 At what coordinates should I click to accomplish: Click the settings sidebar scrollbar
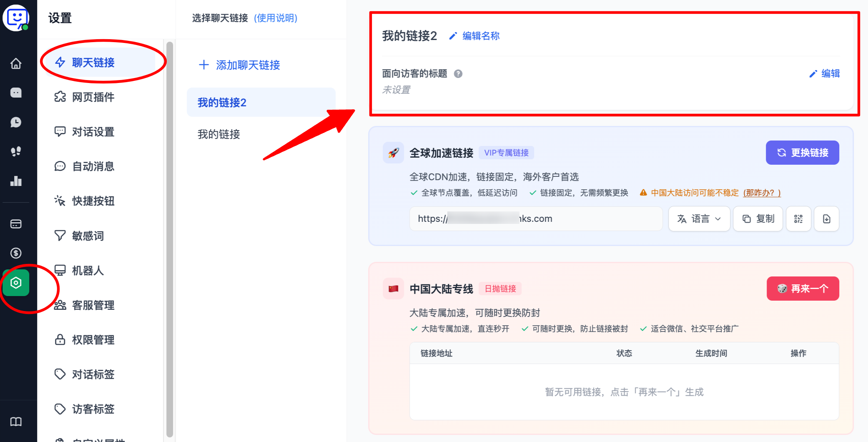[x=169, y=239]
